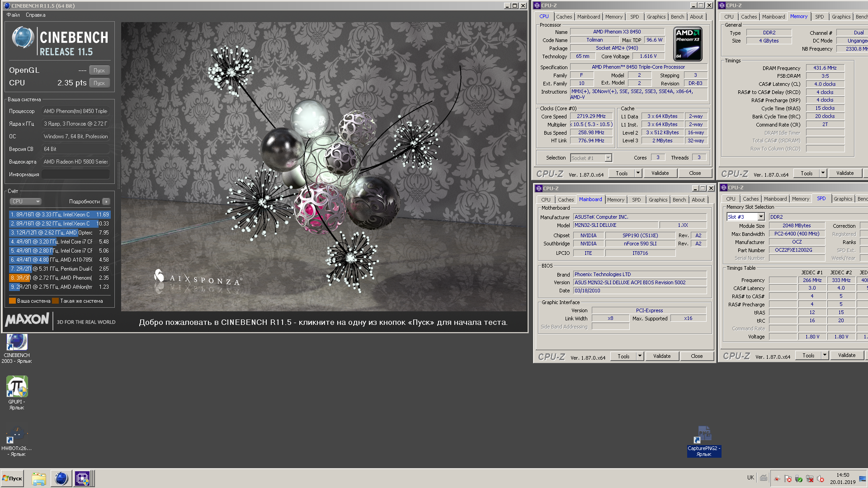868x488 pixels.
Task: Click the Cinebench sphere logo in the sidebar
Action: point(23,38)
